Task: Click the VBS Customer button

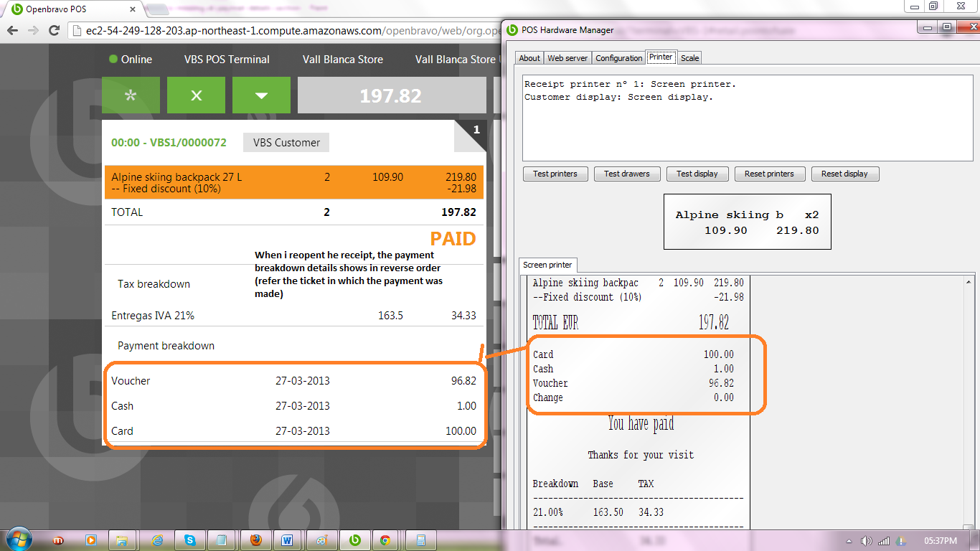Action: (x=286, y=142)
